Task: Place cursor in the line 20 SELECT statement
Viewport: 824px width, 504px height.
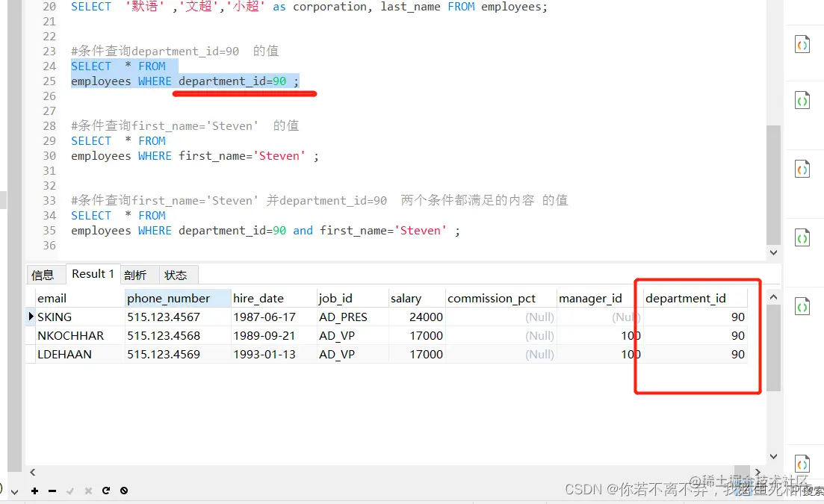Action: 309,7
